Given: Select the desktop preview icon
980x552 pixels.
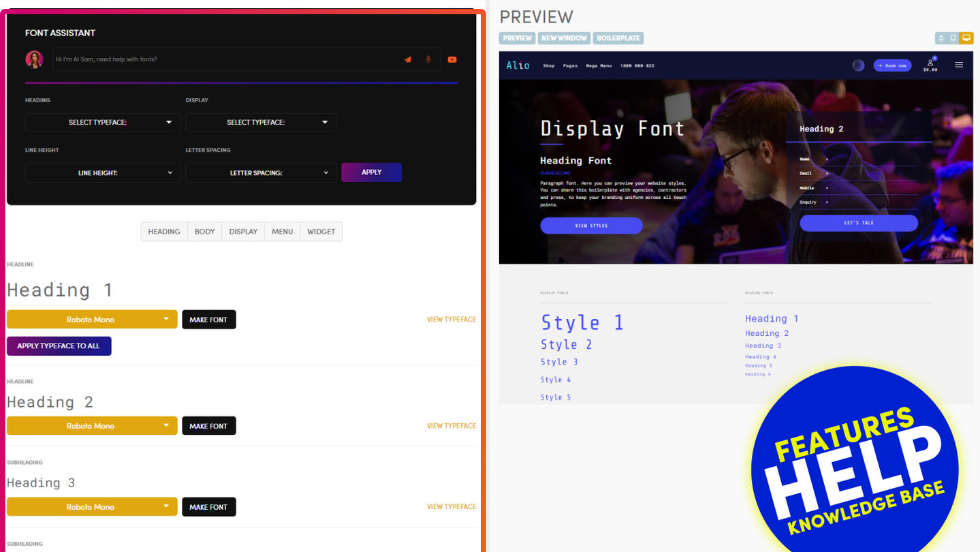Looking at the screenshot, I should click(966, 38).
